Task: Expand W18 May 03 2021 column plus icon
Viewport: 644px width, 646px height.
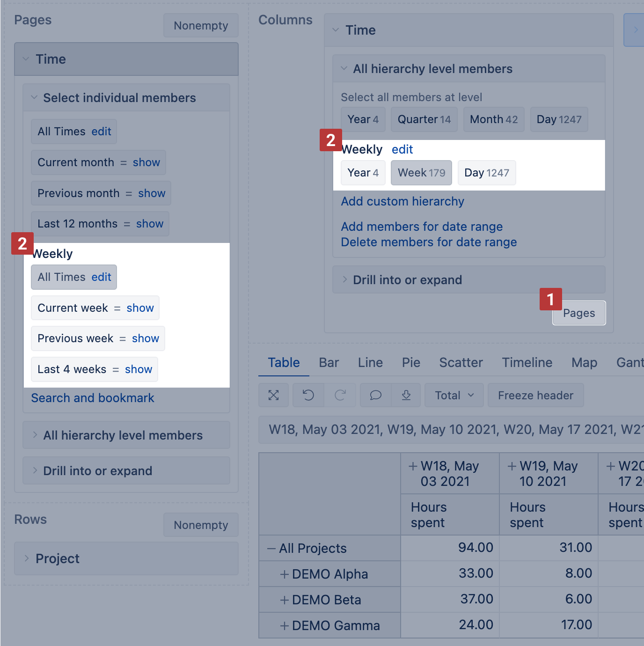Action: point(413,466)
